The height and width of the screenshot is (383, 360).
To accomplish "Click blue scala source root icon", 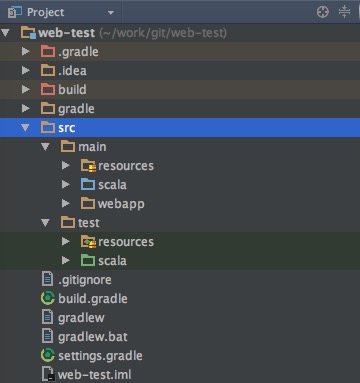I will pyautogui.click(x=88, y=184).
